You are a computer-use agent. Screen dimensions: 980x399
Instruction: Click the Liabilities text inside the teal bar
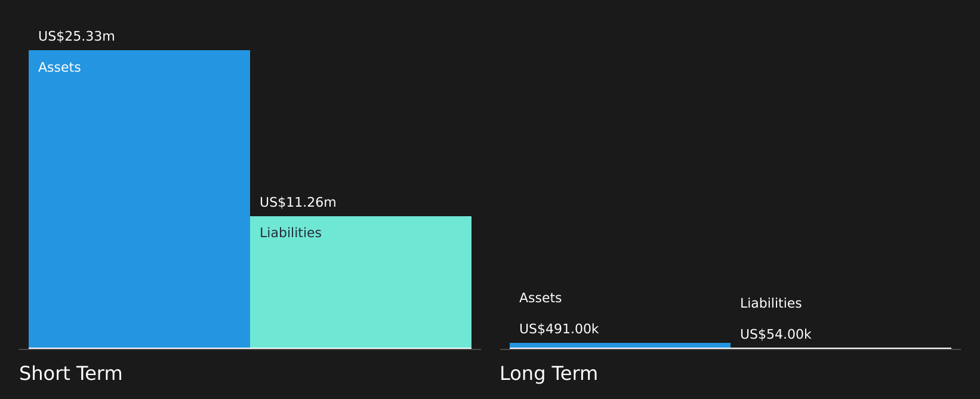[290, 233]
